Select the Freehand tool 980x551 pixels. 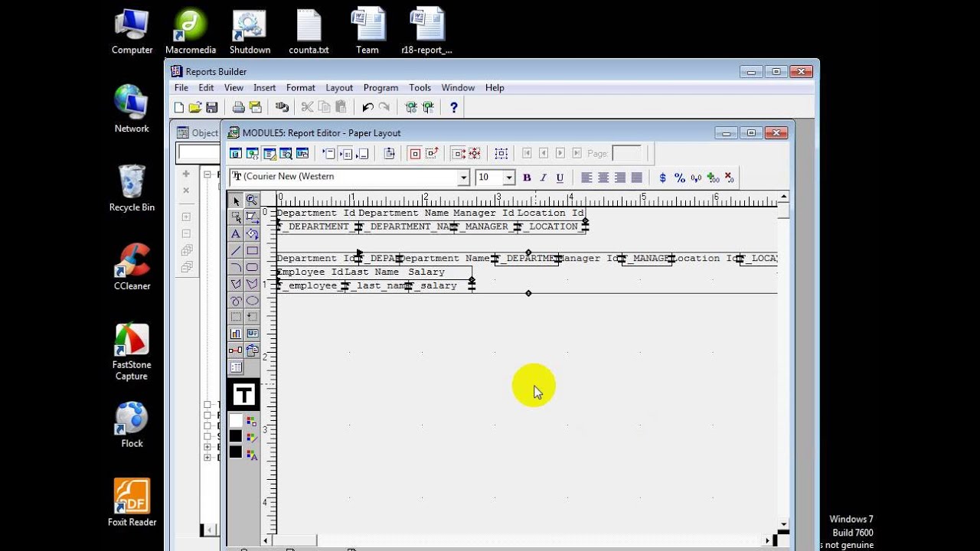pos(236,301)
